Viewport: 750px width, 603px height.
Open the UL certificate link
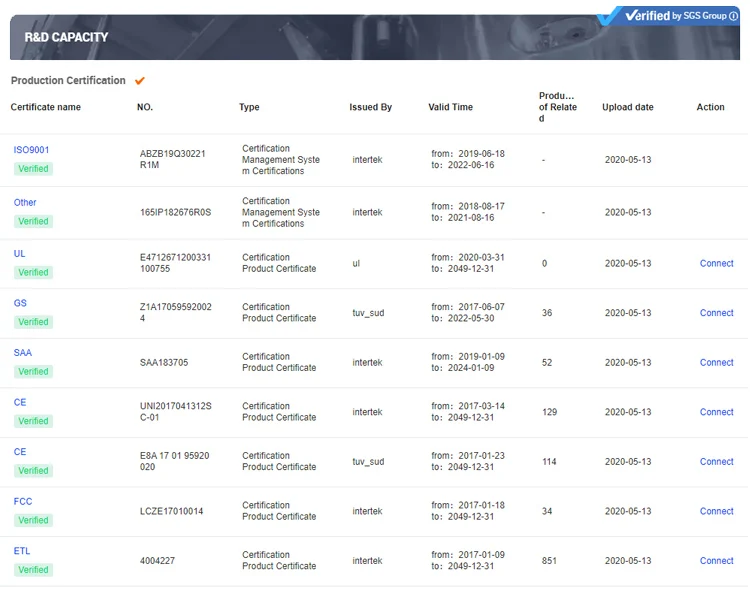click(x=19, y=253)
